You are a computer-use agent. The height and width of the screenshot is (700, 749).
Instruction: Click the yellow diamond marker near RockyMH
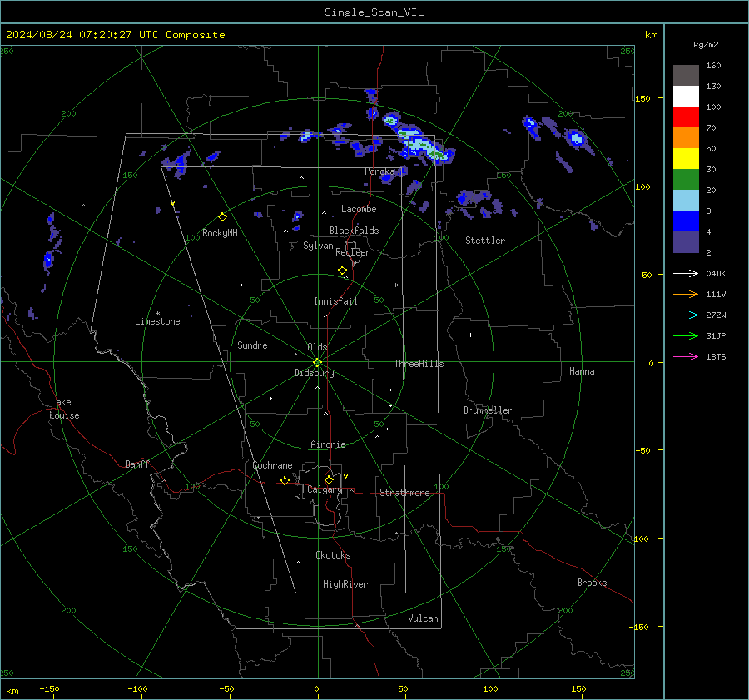coord(222,217)
